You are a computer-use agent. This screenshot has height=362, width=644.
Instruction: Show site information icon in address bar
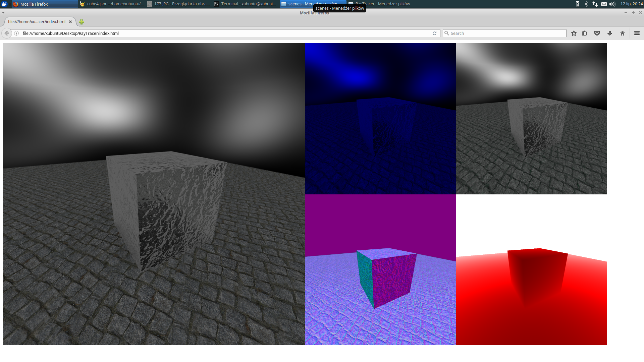[x=16, y=33]
